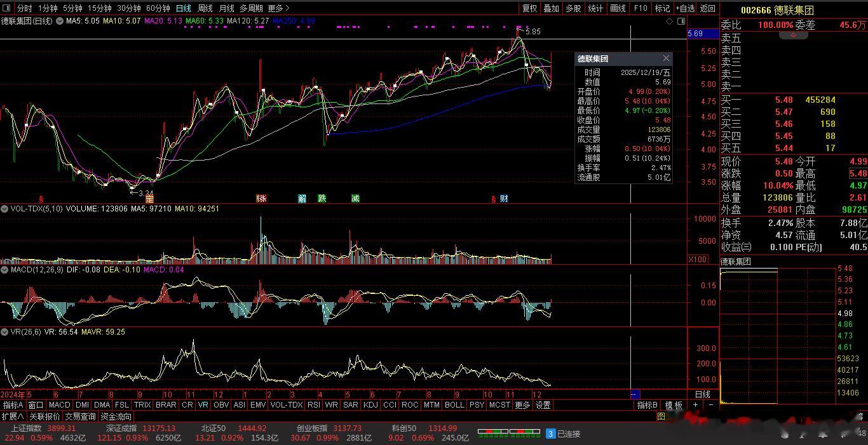868x445 pixels.
Task: Close the 德联集团 data tooltip window
Action: coord(666,58)
